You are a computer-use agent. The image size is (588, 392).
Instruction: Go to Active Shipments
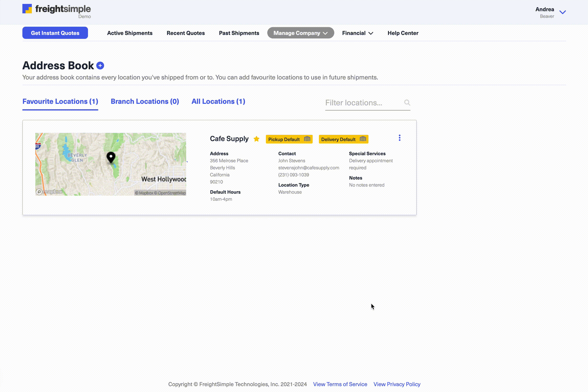click(130, 33)
